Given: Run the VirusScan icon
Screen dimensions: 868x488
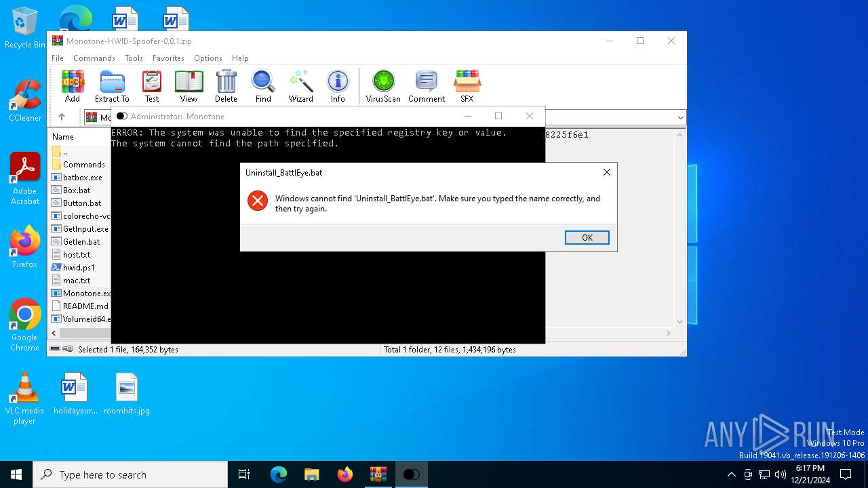Looking at the screenshot, I should (383, 86).
